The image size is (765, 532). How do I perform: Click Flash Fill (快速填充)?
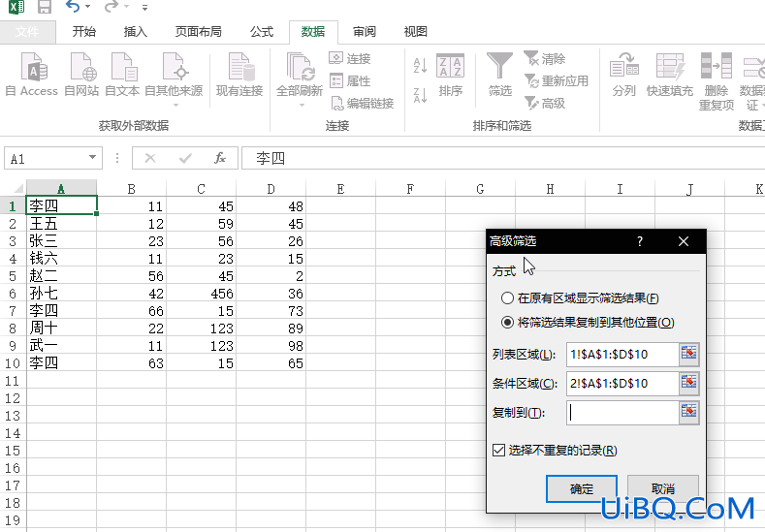point(669,75)
